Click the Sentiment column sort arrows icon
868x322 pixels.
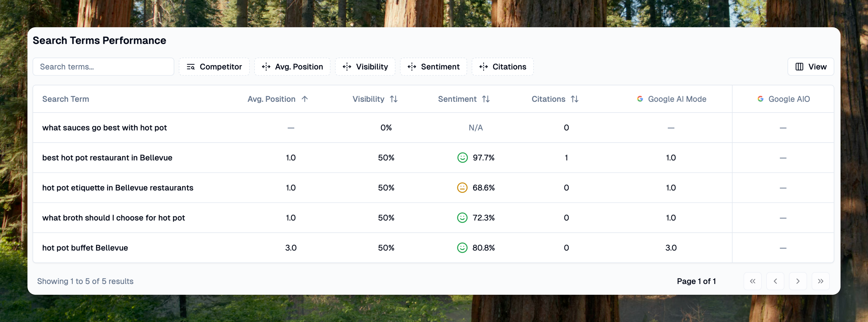485,99
